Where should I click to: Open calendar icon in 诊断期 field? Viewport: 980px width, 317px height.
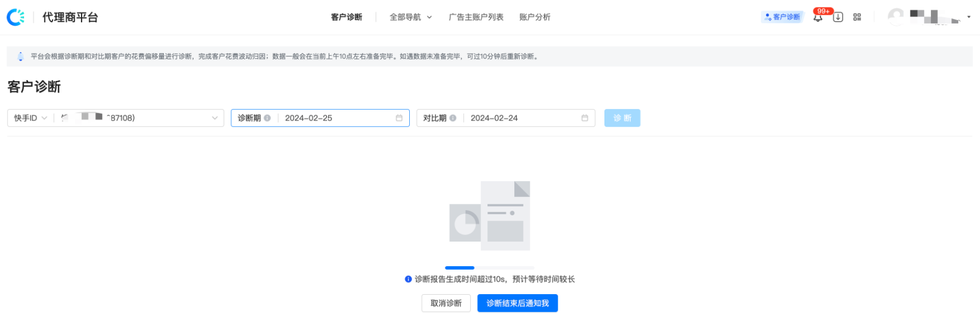point(399,118)
